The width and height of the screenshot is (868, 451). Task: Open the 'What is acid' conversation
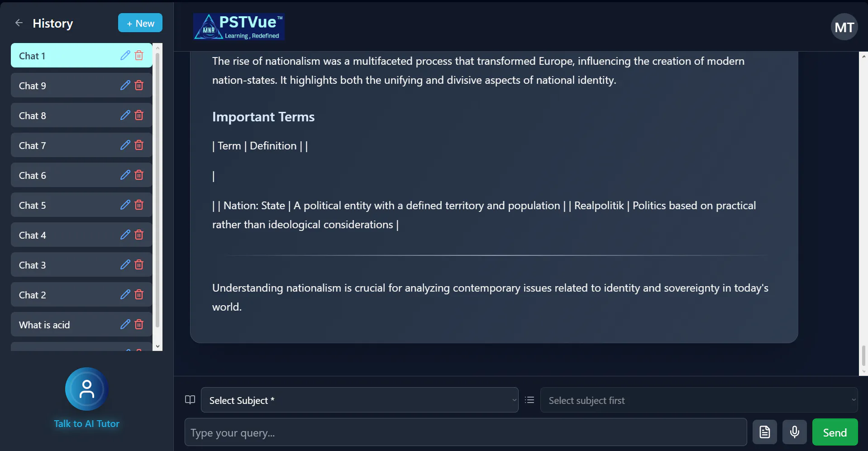81,324
